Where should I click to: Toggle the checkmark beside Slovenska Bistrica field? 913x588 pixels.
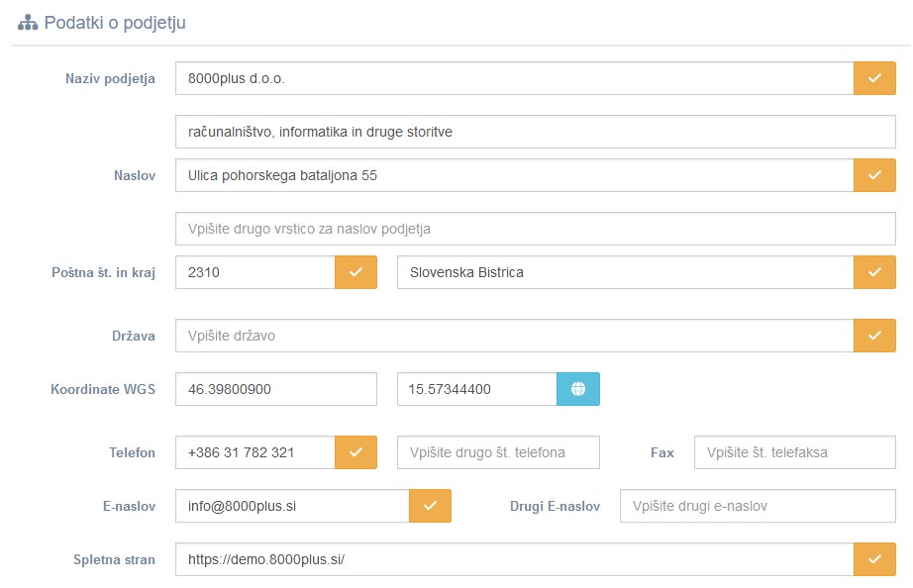[x=874, y=272]
